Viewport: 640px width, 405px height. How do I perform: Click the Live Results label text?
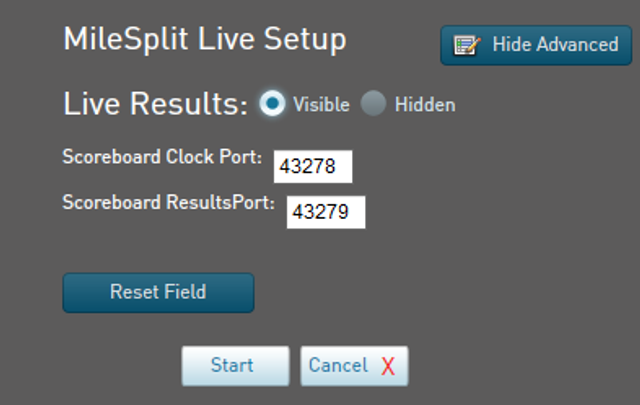click(156, 104)
